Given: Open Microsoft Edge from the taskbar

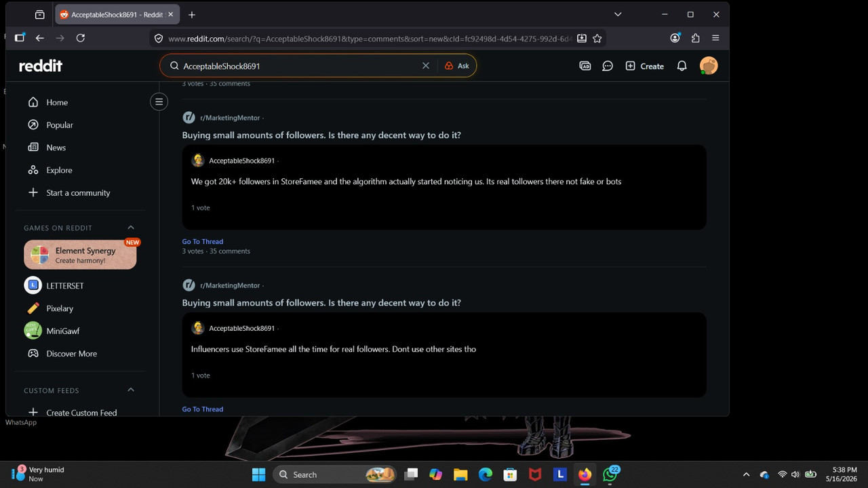Looking at the screenshot, I should 486,474.
